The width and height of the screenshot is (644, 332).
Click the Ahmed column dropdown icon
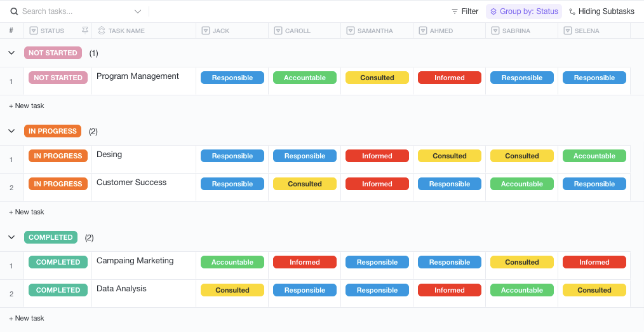pos(423,31)
